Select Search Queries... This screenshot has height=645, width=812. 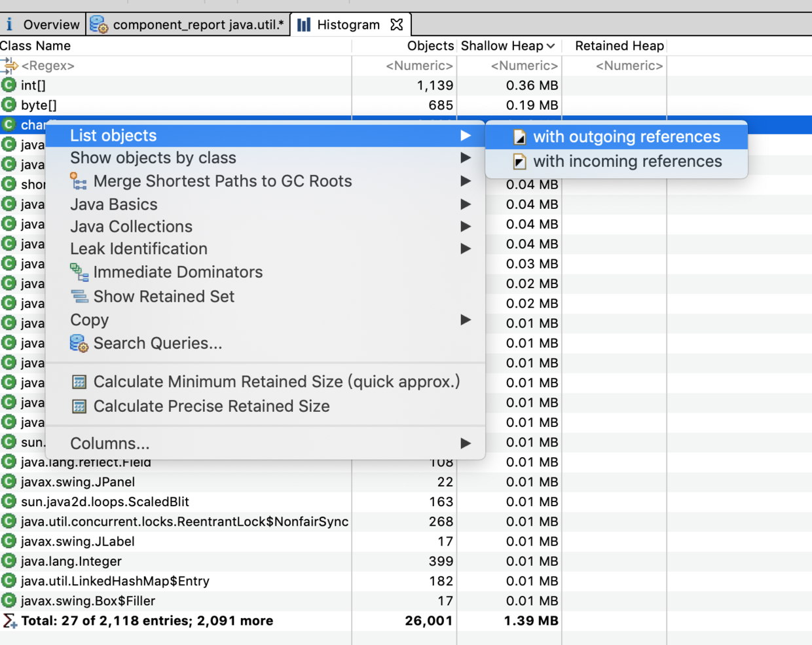pyautogui.click(x=265, y=343)
